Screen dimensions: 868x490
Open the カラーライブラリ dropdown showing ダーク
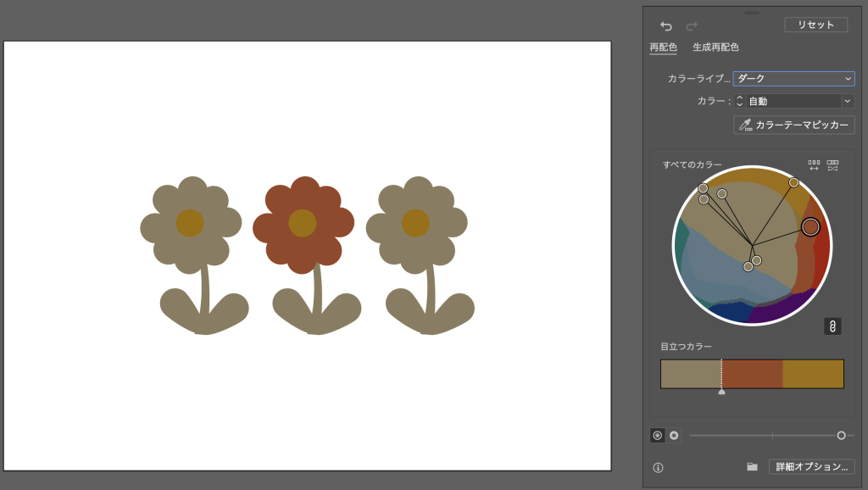[x=793, y=79]
